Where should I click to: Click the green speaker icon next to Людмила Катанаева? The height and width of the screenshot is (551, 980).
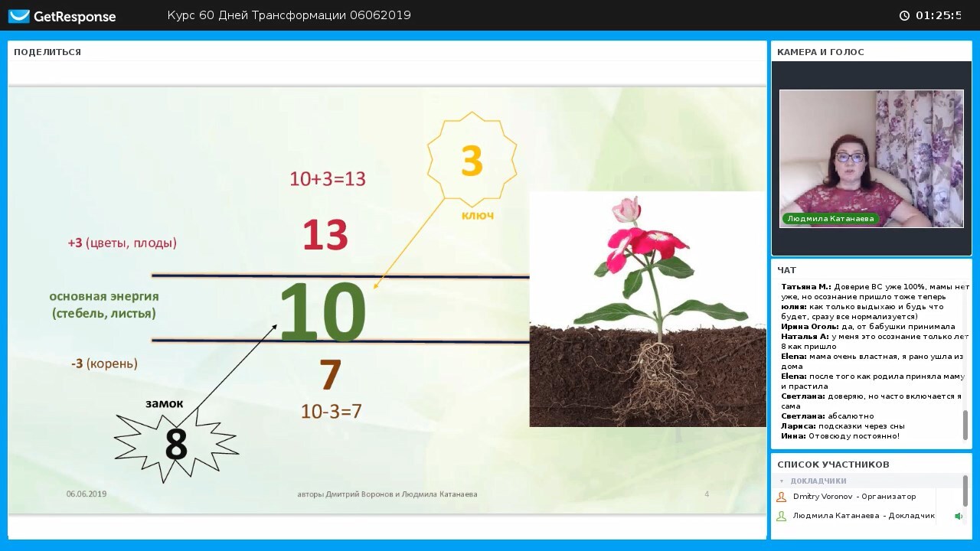click(x=958, y=516)
